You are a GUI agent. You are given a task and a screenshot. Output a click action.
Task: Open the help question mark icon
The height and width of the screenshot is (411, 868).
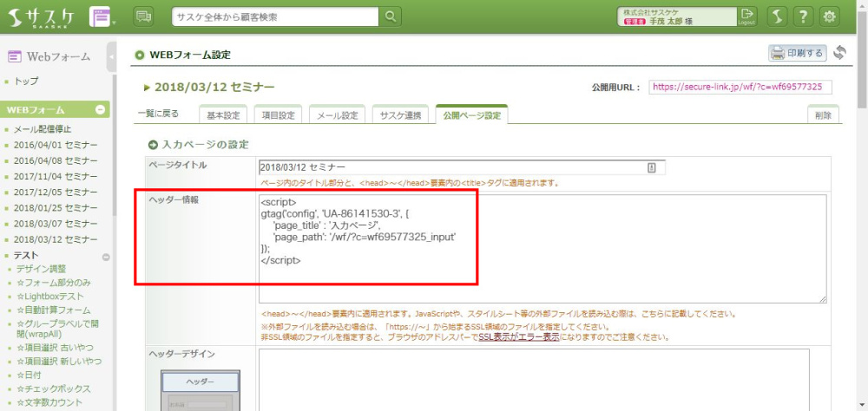803,16
